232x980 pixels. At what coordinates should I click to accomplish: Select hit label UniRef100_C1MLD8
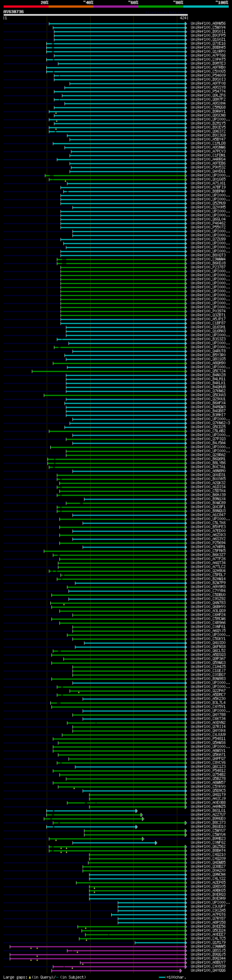pyautogui.click(x=208, y=143)
